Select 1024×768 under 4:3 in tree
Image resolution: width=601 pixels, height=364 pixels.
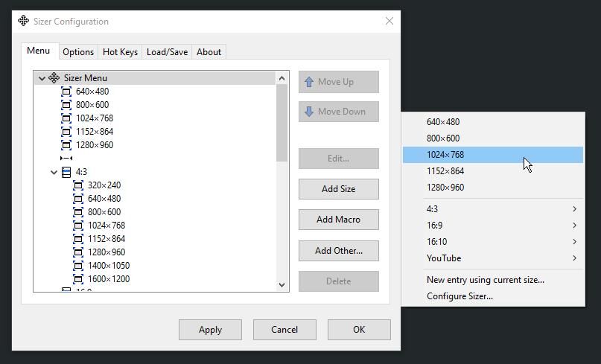(106, 226)
